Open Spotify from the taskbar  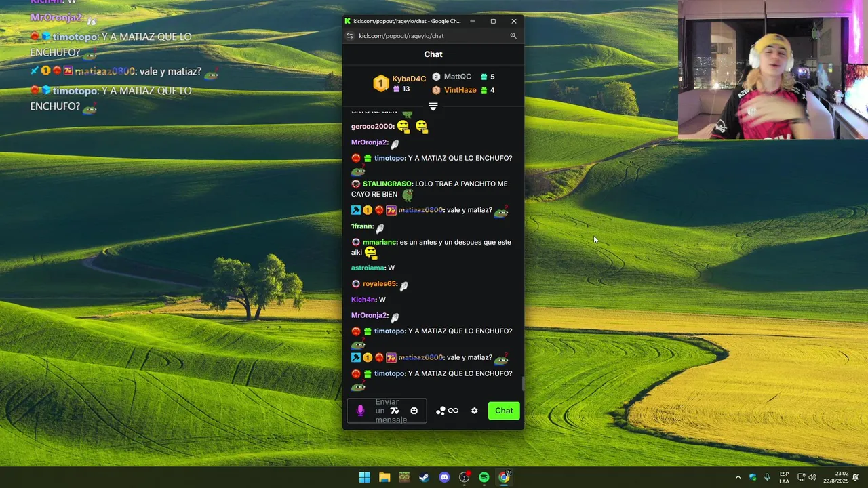tap(484, 477)
